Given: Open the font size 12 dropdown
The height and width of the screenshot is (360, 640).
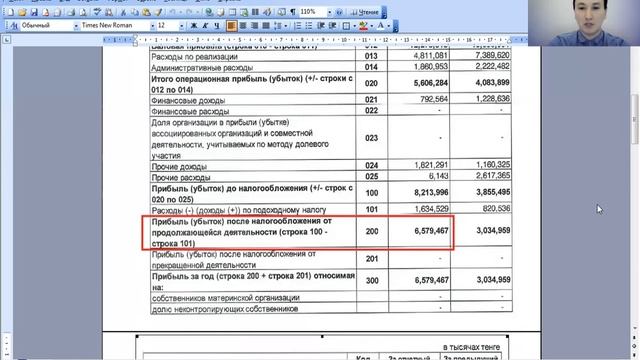Looking at the screenshot, I should click(x=181, y=26).
